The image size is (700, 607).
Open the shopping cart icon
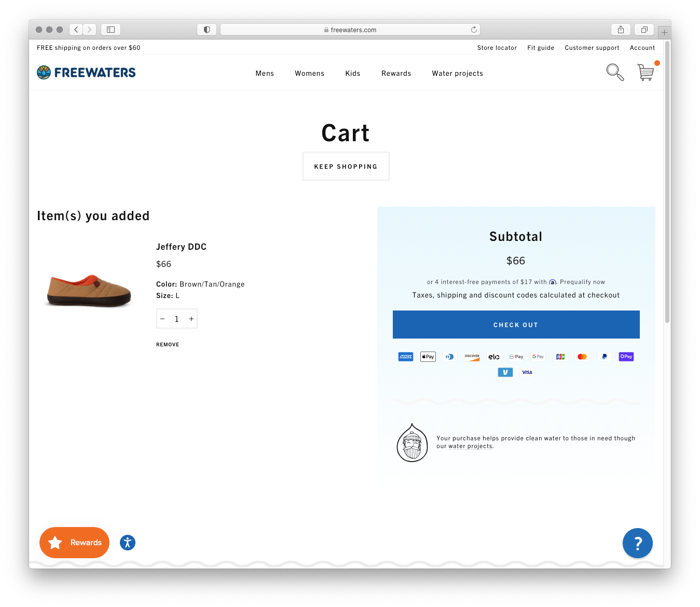coord(646,72)
